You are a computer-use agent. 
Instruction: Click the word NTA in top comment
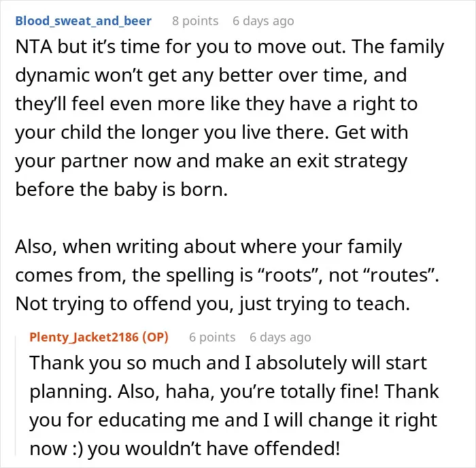34,47
